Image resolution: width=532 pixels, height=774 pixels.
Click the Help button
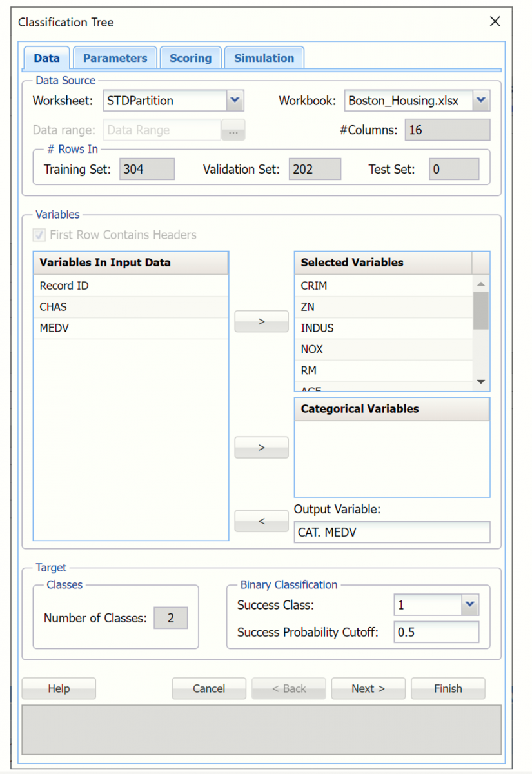59,688
